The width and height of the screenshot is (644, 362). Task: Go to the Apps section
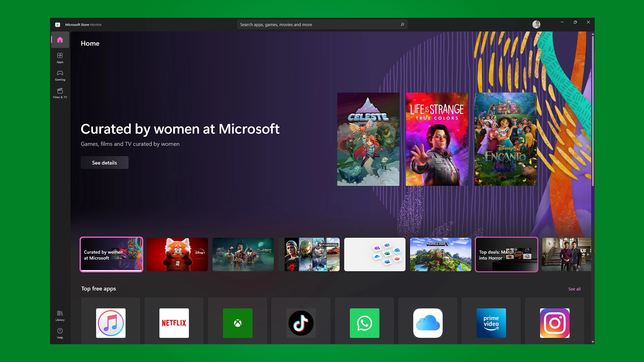tap(60, 58)
